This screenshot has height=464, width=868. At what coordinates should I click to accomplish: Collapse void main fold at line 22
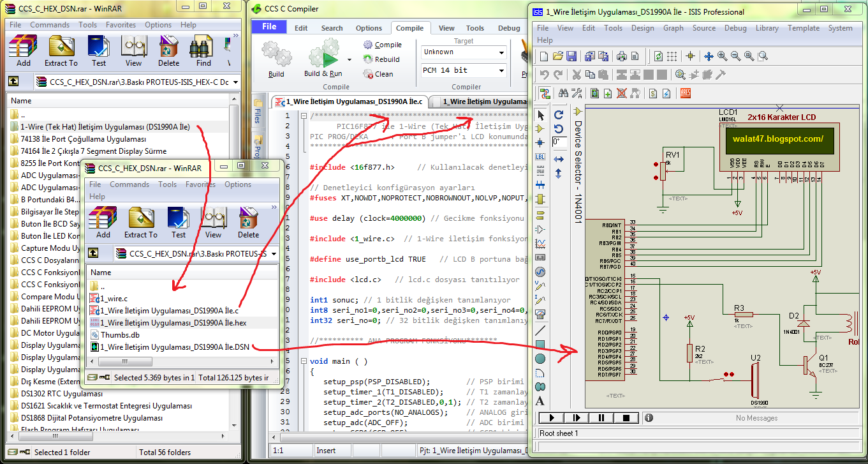[304, 361]
